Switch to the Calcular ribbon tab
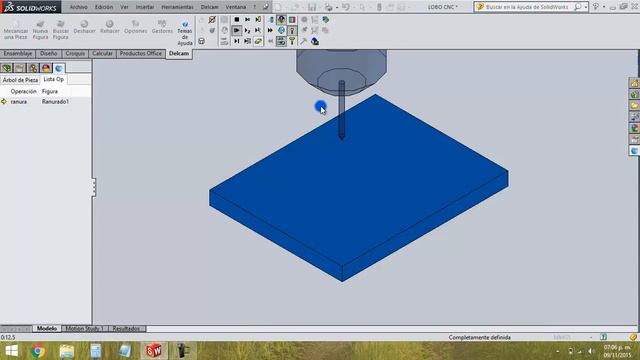Screen dimensions: 640x360 point(102,53)
